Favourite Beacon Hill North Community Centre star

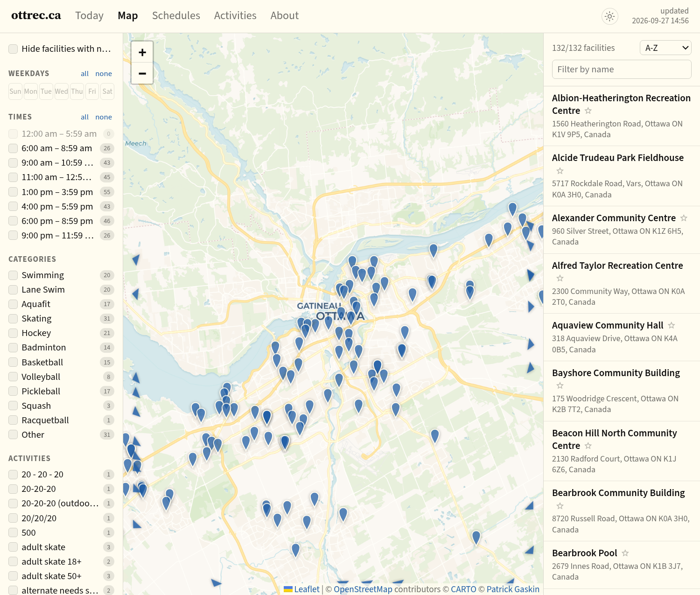(588, 446)
